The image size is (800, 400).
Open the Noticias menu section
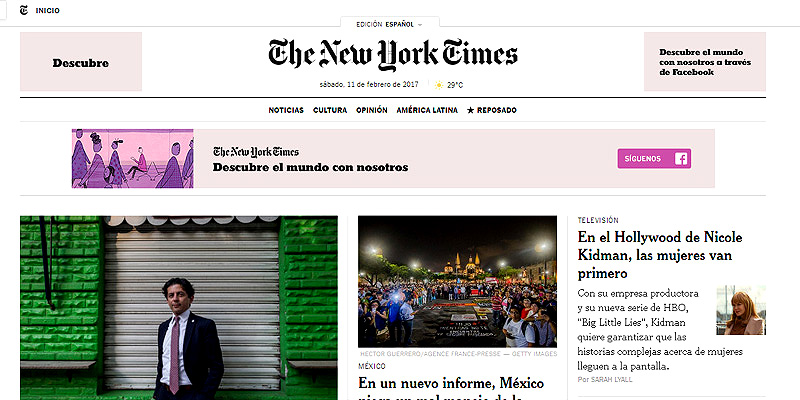point(286,110)
